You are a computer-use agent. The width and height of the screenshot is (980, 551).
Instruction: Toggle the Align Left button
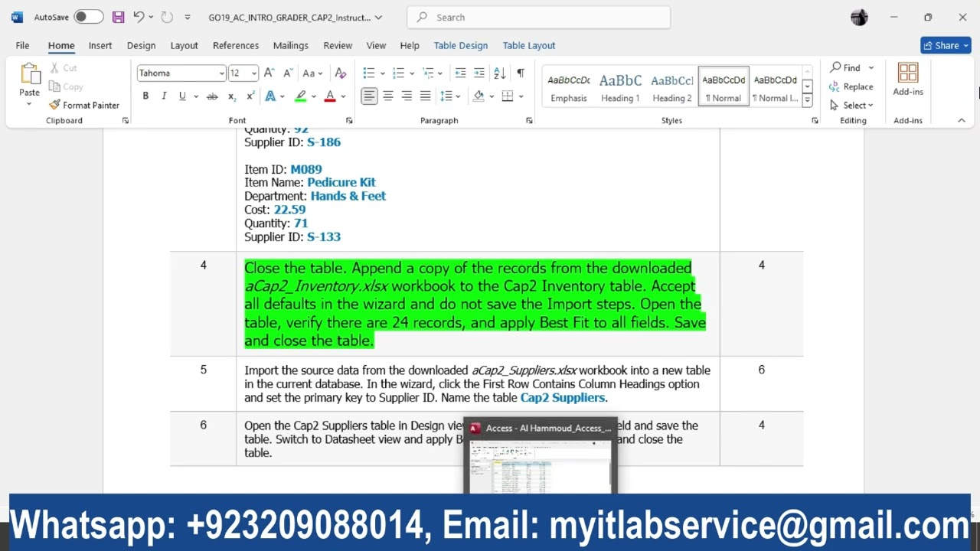tap(369, 96)
